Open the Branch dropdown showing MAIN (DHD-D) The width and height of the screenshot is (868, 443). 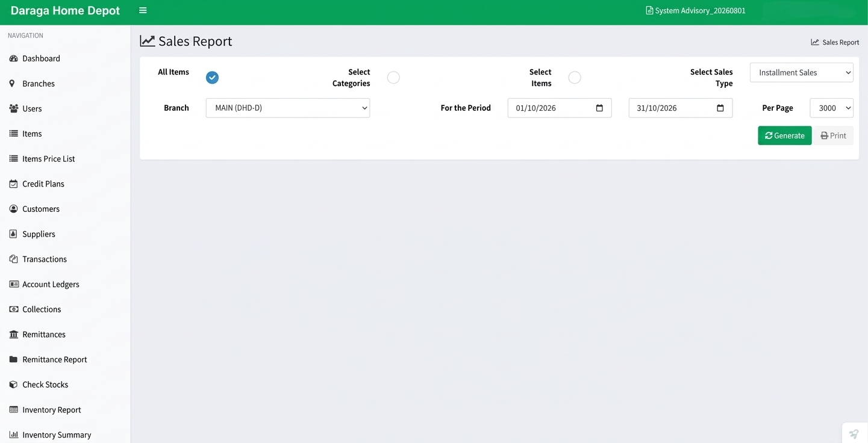click(x=288, y=108)
